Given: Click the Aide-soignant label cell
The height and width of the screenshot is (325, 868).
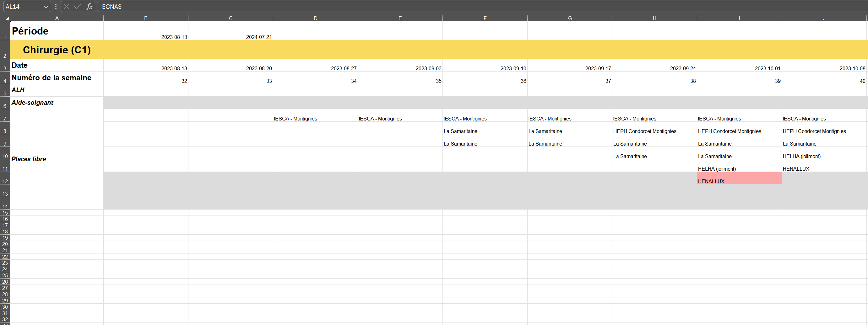Looking at the screenshot, I should coord(57,103).
